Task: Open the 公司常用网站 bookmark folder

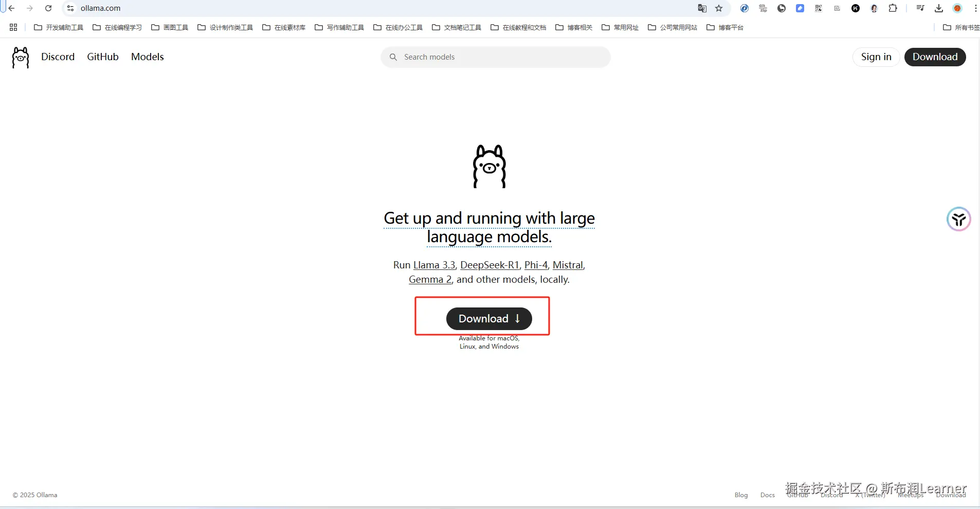Action: [x=673, y=27]
